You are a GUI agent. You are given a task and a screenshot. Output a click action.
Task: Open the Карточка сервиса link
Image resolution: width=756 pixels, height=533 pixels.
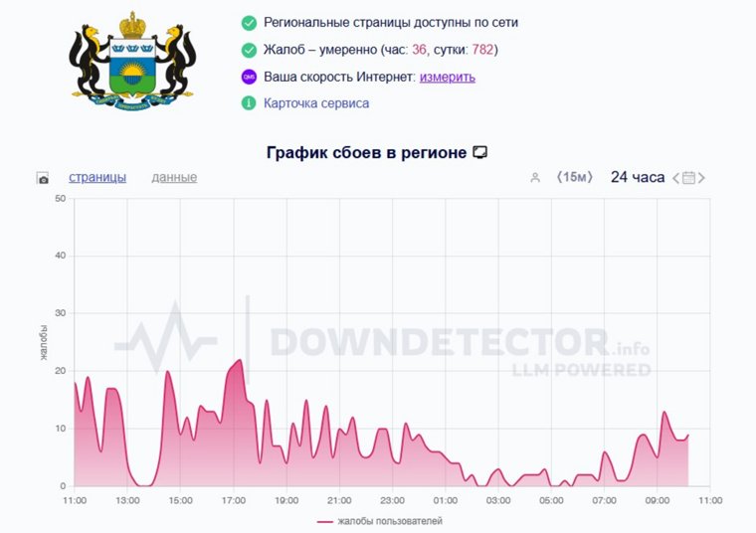tap(316, 103)
